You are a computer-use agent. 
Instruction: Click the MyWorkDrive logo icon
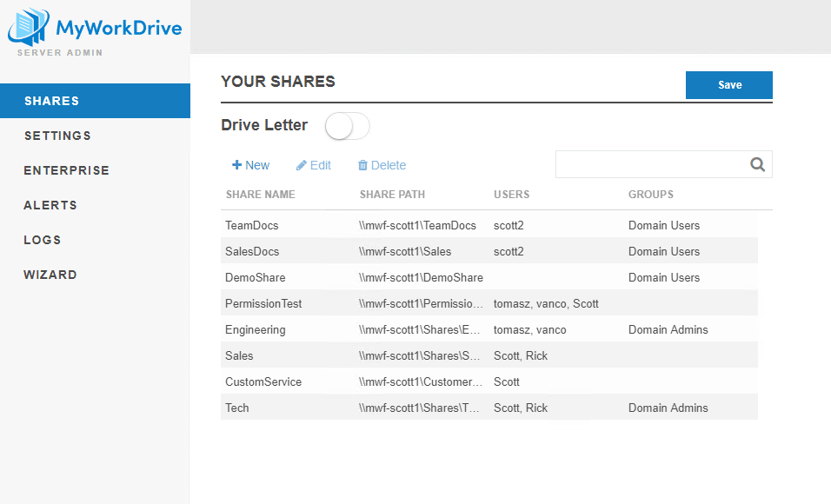pyautogui.click(x=28, y=26)
